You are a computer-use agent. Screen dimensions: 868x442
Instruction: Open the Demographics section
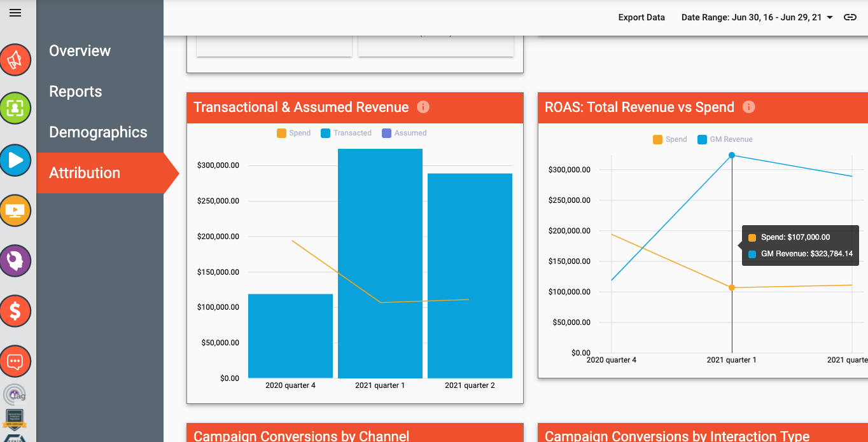tap(98, 132)
